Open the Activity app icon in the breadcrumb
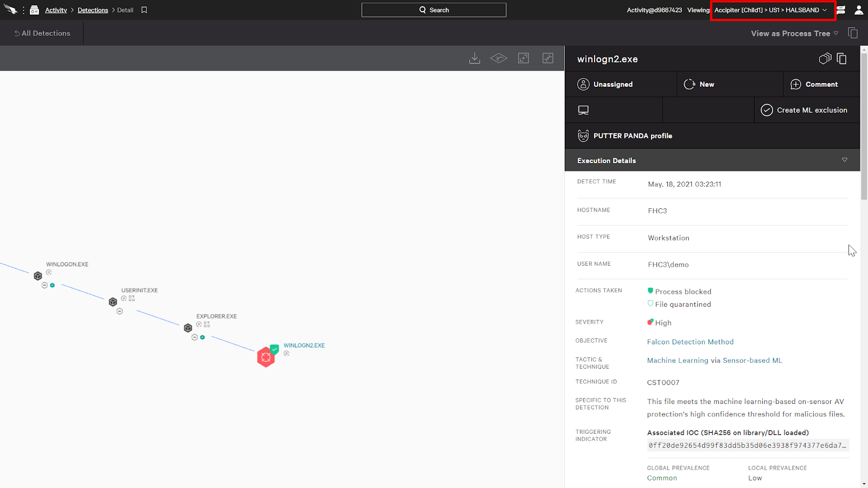The height and width of the screenshot is (488, 868). [x=34, y=10]
